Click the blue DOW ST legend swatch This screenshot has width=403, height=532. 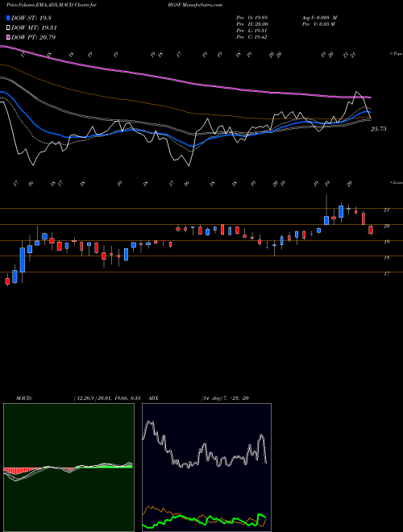point(8,18)
